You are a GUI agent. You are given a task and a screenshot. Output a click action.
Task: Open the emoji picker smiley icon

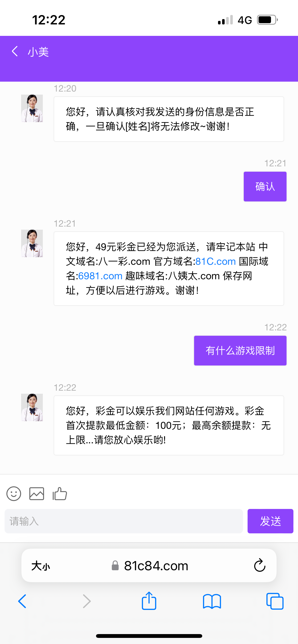pyautogui.click(x=14, y=494)
